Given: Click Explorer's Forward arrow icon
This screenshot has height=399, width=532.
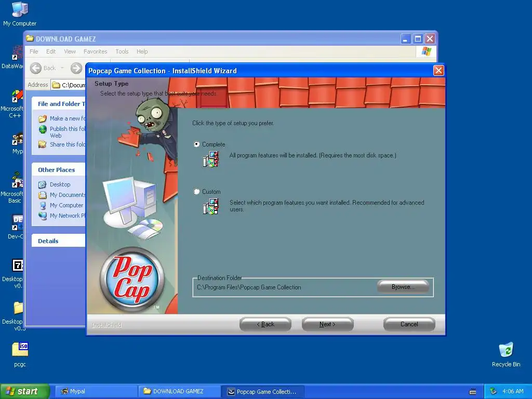Looking at the screenshot, I should [76, 68].
